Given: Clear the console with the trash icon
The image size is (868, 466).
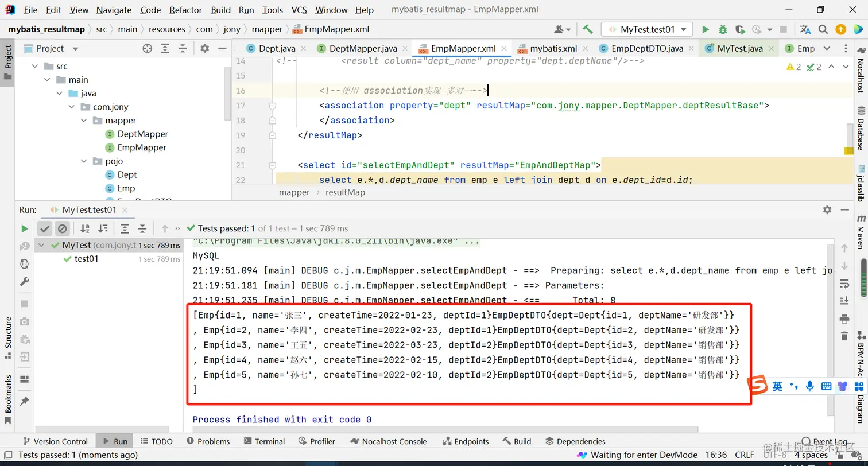Looking at the screenshot, I should 844,336.
